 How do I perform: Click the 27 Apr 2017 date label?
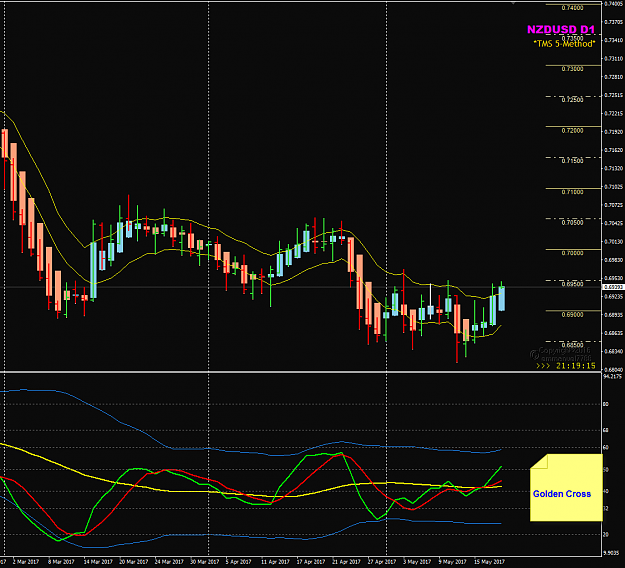382,562
